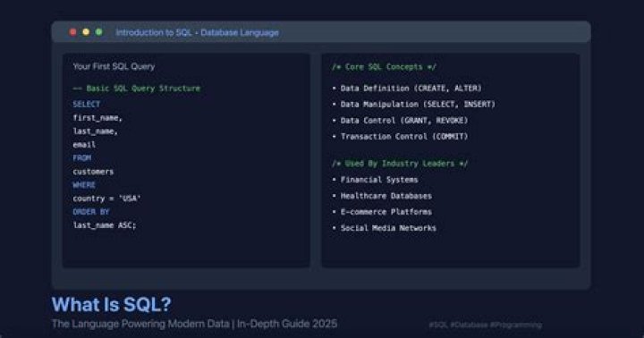
Task: Click the 'Core SQL Concepts' comment
Action: (x=384, y=67)
